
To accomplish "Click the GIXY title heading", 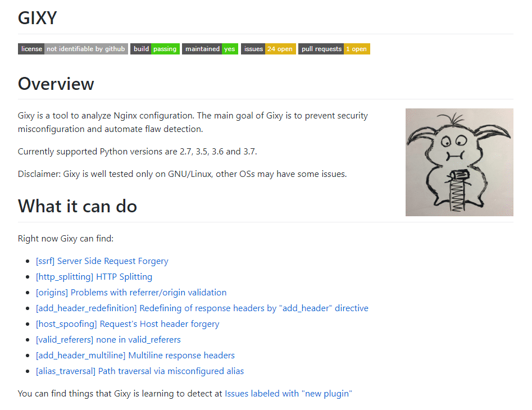I will [37, 18].
